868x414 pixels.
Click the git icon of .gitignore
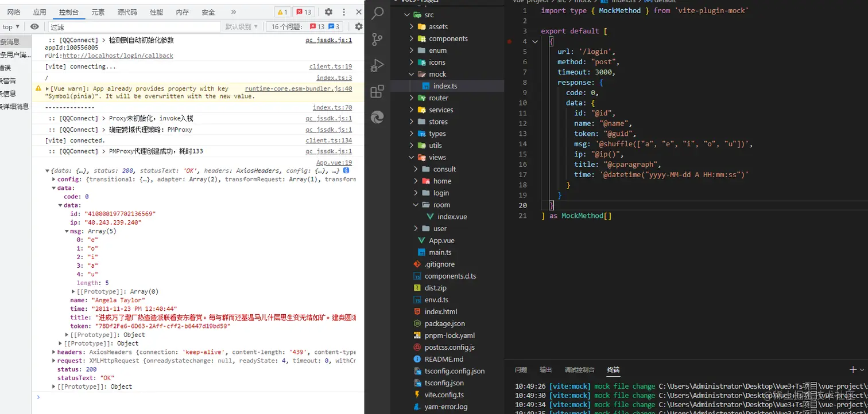point(417,264)
